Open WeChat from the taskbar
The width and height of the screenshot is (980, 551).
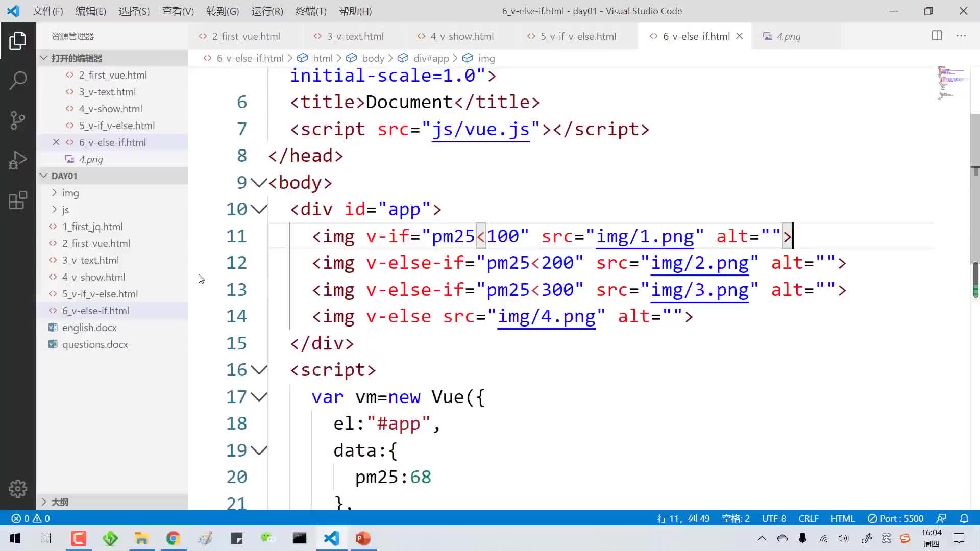coord(268,538)
